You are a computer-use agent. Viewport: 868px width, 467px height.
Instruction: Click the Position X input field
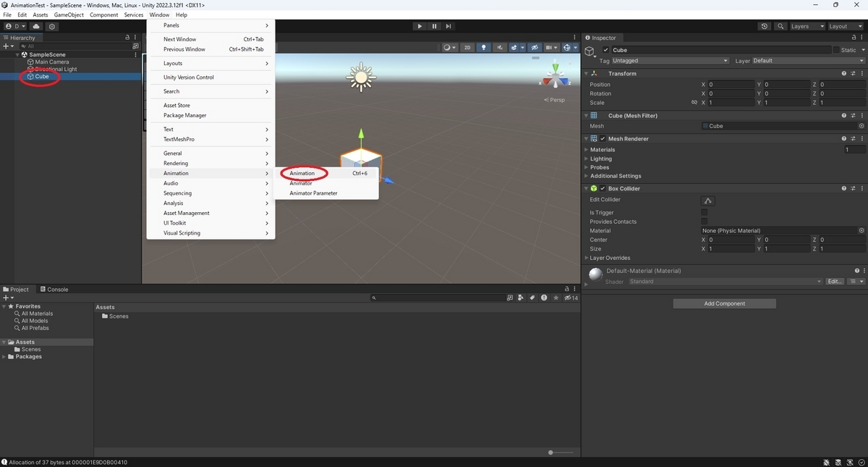pyautogui.click(x=731, y=85)
